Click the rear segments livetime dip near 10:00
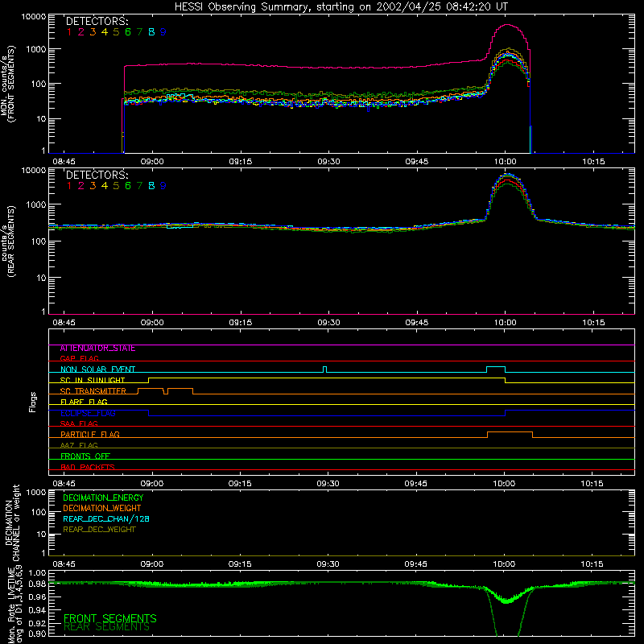The image size is (644, 644). (507, 612)
